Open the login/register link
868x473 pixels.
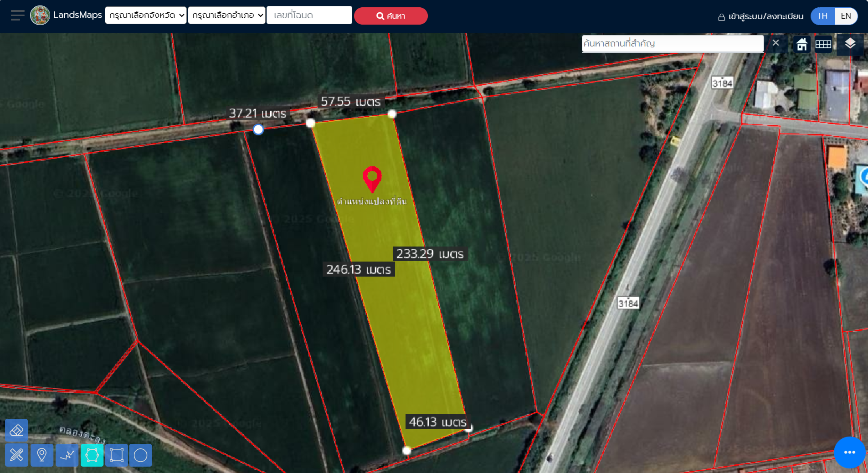pyautogui.click(x=760, y=16)
